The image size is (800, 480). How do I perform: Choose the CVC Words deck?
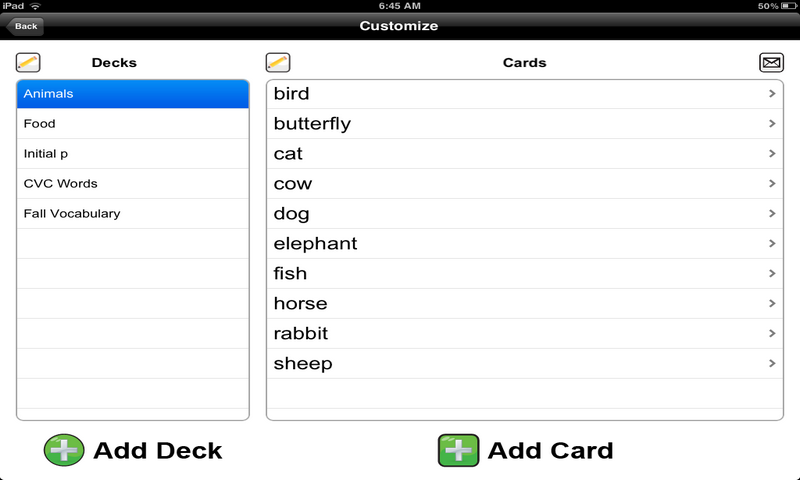[x=132, y=184]
